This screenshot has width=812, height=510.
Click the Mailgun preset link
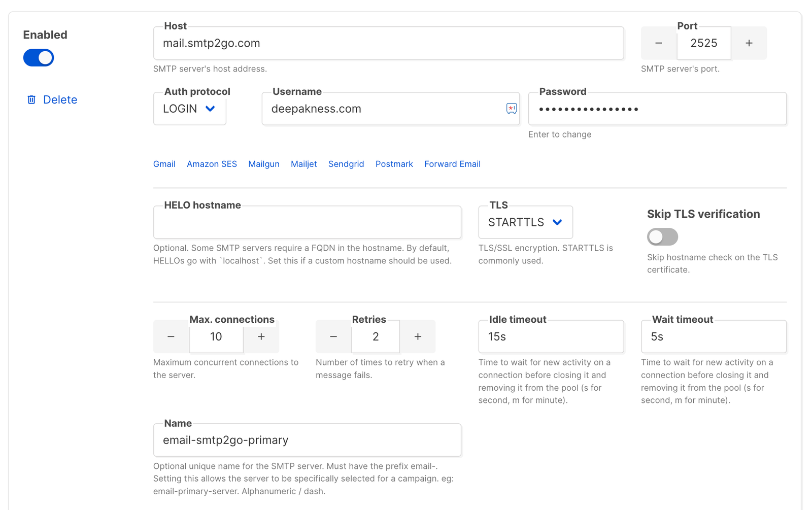tap(264, 163)
